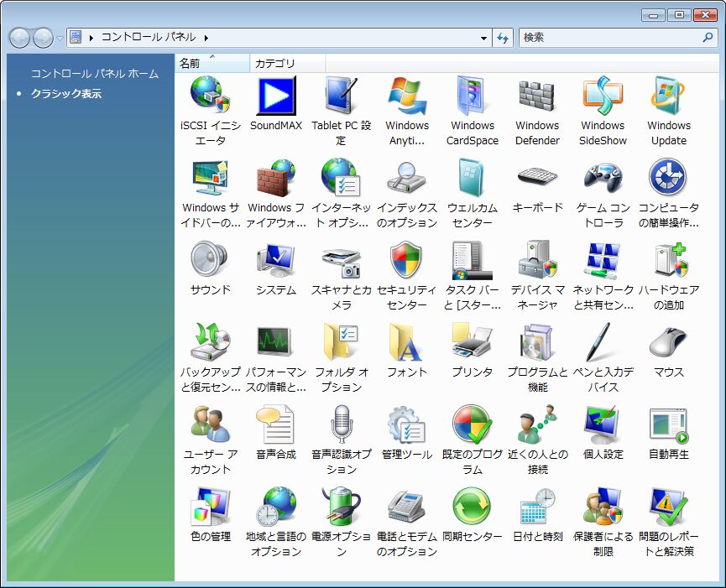Viewport: 726px width, 588px height.
Task: Open デバイス マネージャ icon
Action: tap(537, 259)
